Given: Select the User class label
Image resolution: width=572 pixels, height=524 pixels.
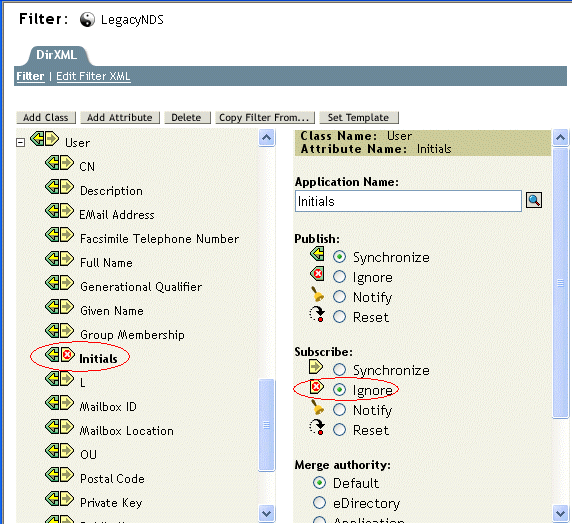Looking at the screenshot, I should click(77, 143).
